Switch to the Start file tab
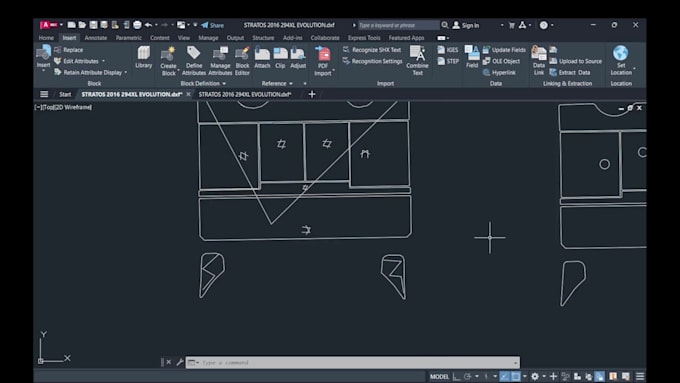Viewport: 680px width, 383px height. coord(65,94)
